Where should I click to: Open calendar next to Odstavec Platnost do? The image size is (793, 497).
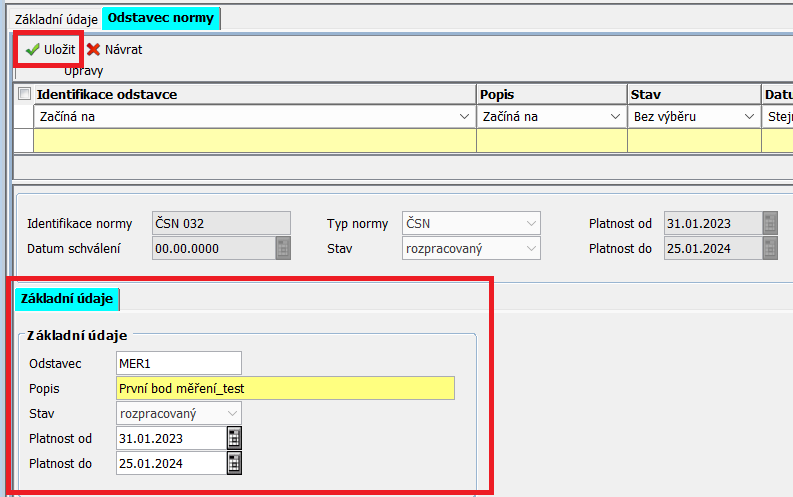[234, 463]
